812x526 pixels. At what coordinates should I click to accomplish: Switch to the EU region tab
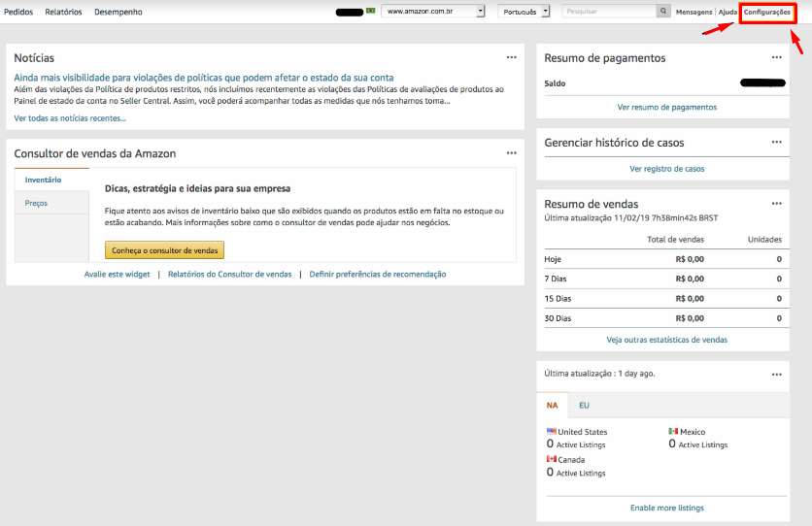point(584,405)
